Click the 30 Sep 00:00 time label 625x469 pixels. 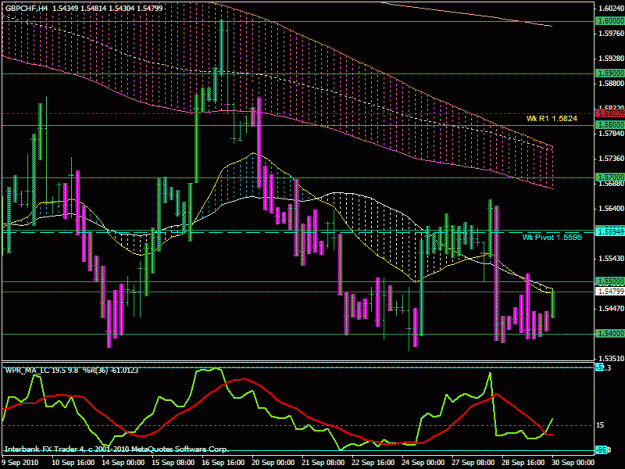[573, 462]
